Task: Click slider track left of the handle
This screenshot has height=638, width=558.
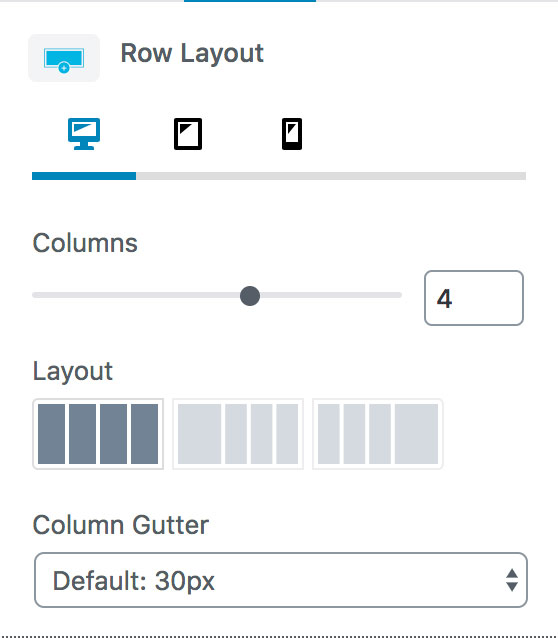Action: tap(136, 295)
